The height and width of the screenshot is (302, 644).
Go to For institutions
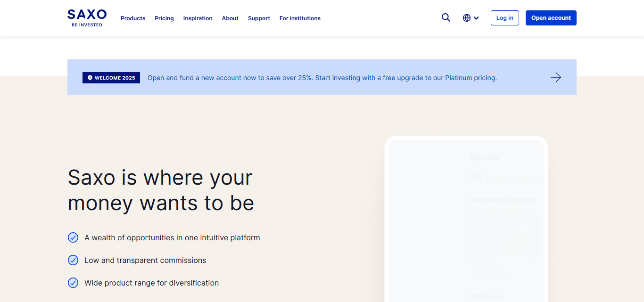point(300,18)
